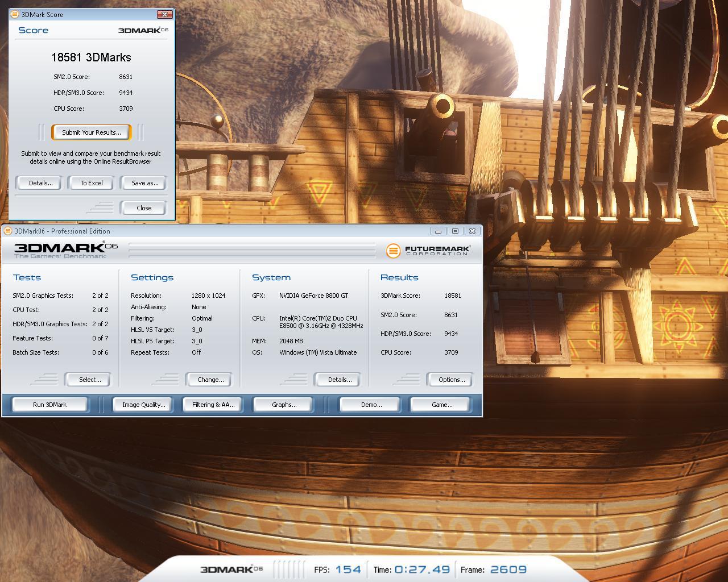Viewport: 728px width, 582px height.
Task: Open Filtering & AA... tool
Action: (x=213, y=405)
